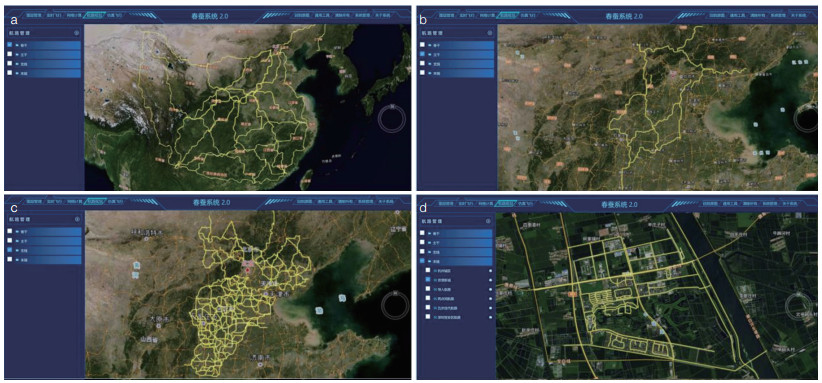Screen dimensions: 822x383
Task: Click the navigation ring on panel d map
Action: (x=799, y=308)
